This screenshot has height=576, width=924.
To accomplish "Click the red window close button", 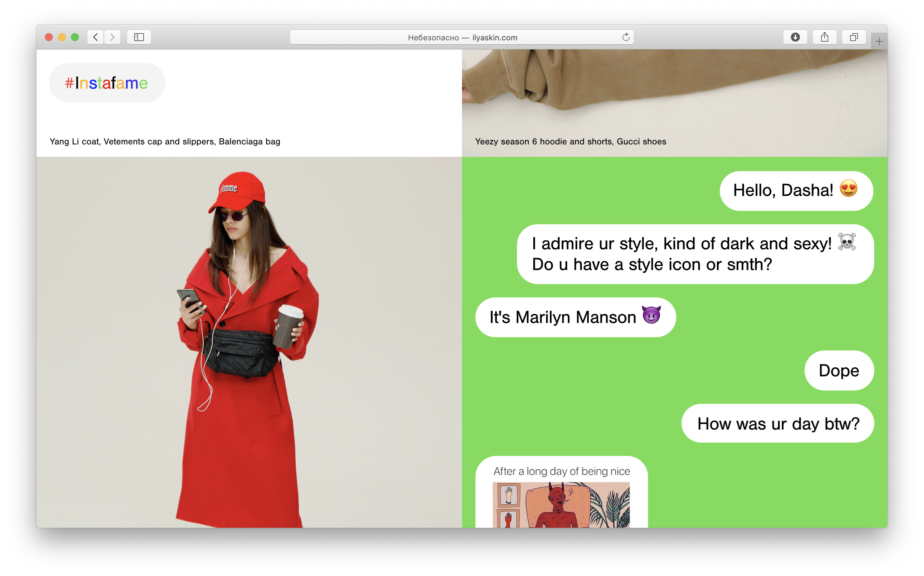I will pos(49,37).
